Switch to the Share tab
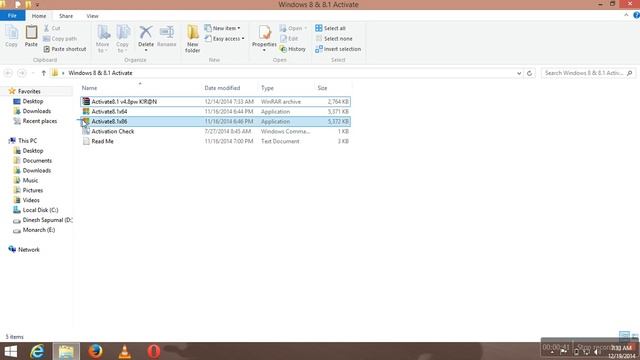Screen dimensions: 640x360 click(x=66, y=16)
